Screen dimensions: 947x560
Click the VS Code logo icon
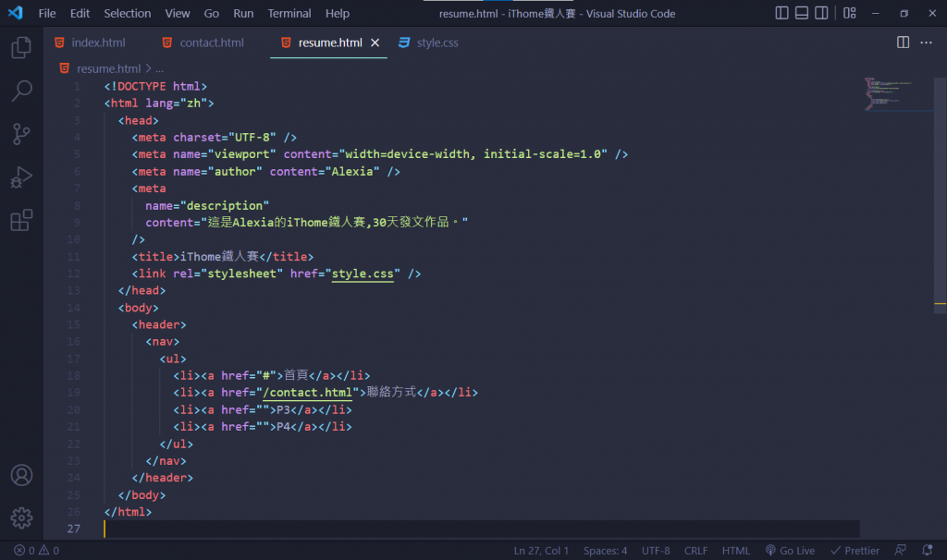[x=15, y=13]
